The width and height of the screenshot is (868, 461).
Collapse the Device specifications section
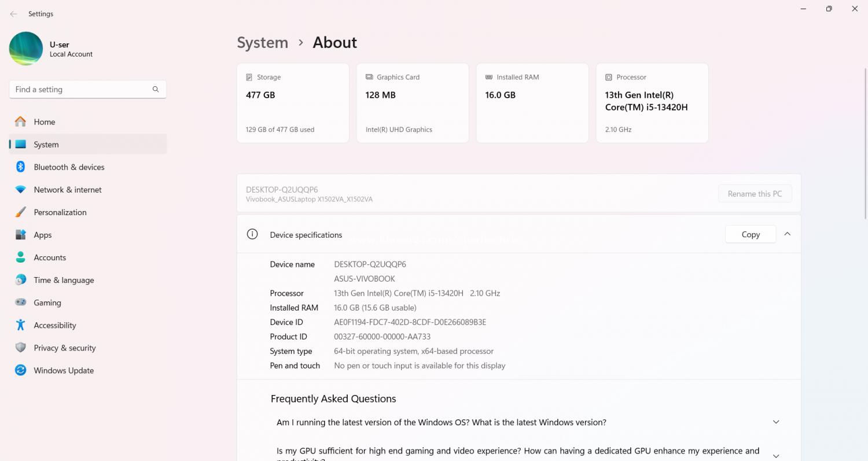pyautogui.click(x=787, y=234)
